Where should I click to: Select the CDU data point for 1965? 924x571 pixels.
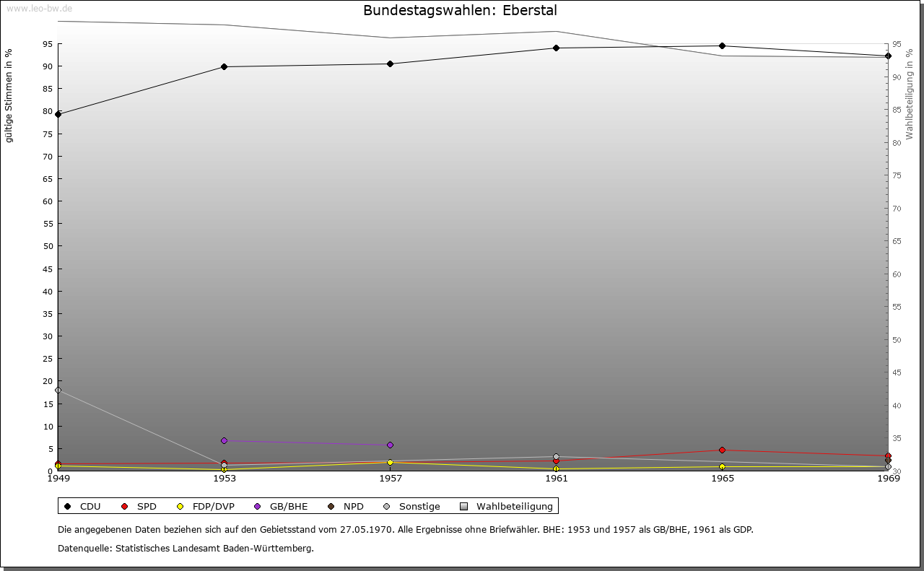click(722, 46)
